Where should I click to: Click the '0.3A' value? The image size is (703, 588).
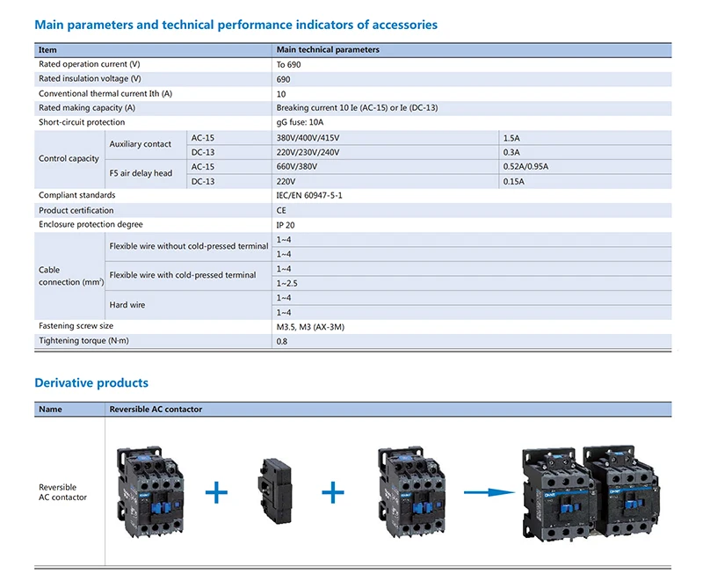tap(511, 153)
